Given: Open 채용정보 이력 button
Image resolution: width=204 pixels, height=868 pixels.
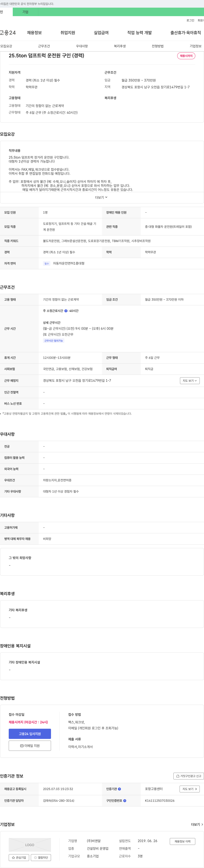Looking at the screenshot, I should (182, 841).
